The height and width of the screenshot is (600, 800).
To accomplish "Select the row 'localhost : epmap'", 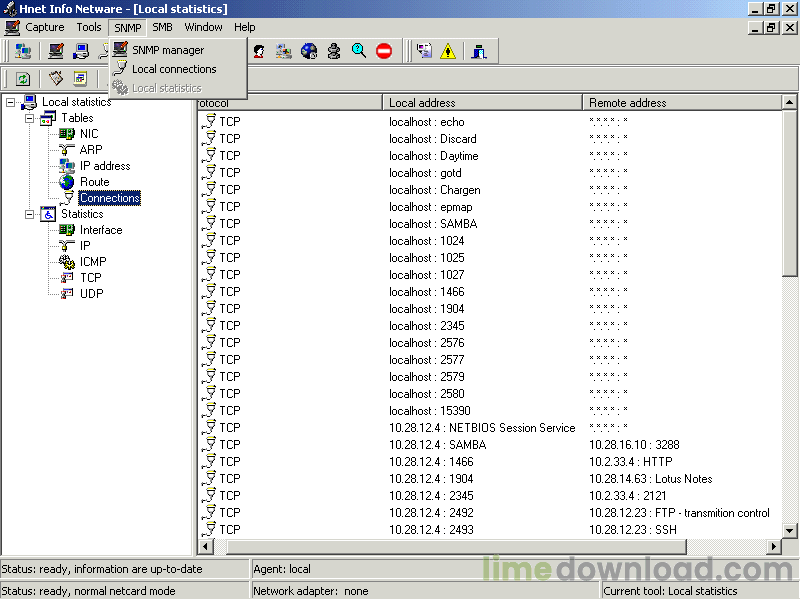I will tap(490, 207).
